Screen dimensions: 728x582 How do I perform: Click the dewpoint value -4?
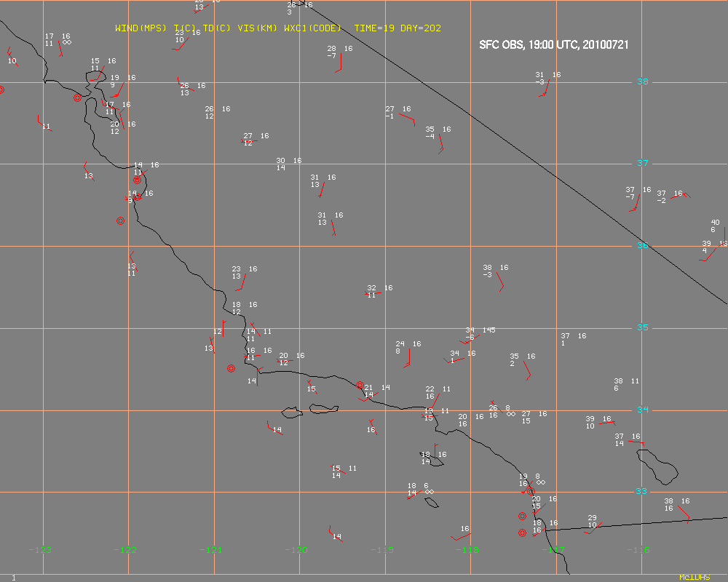coord(430,137)
